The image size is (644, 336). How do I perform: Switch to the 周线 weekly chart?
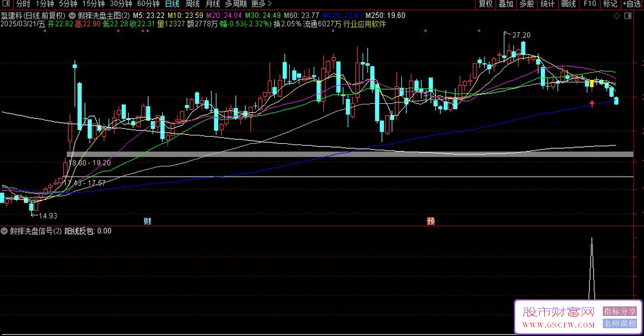(x=192, y=4)
